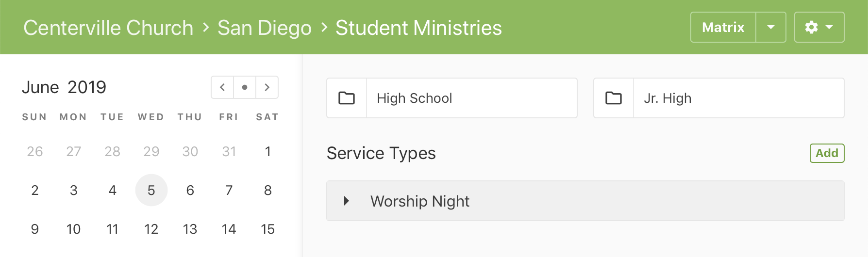Select Student Ministries in breadcrumb

pos(418,28)
